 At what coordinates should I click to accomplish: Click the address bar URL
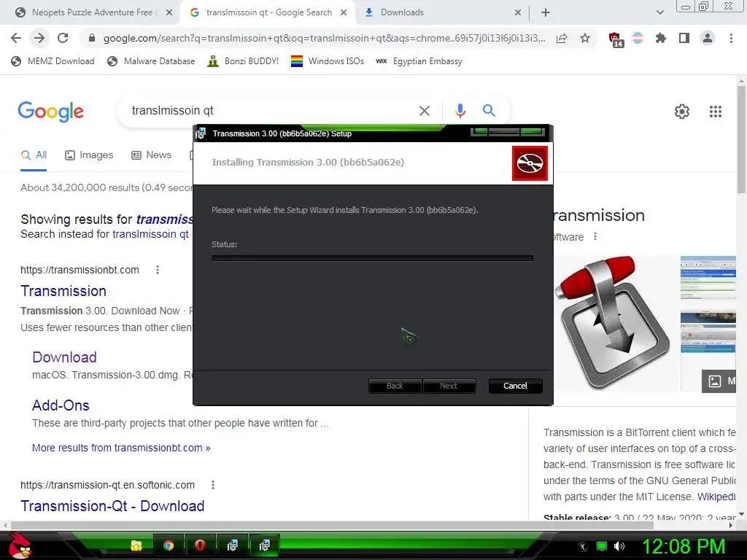click(x=324, y=38)
